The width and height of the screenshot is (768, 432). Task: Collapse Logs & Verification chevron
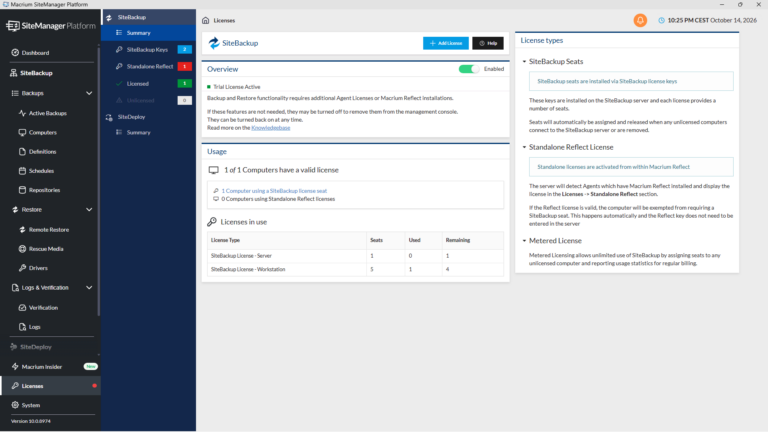pyautogui.click(x=89, y=288)
